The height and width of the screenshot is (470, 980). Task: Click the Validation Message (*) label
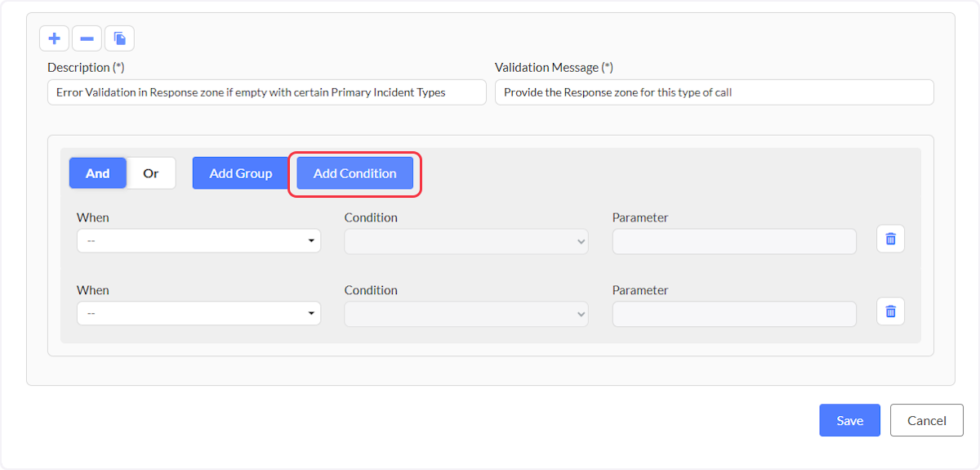554,67
